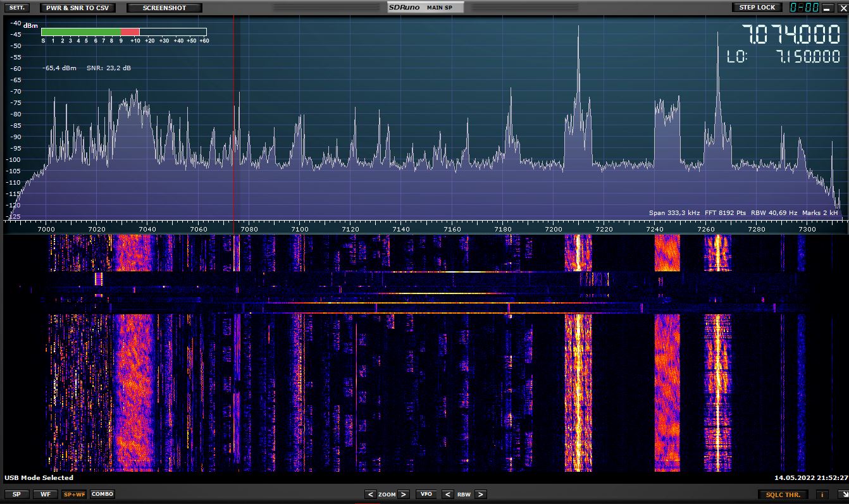Toggle the SQLC THR. squelch threshold

783,495
